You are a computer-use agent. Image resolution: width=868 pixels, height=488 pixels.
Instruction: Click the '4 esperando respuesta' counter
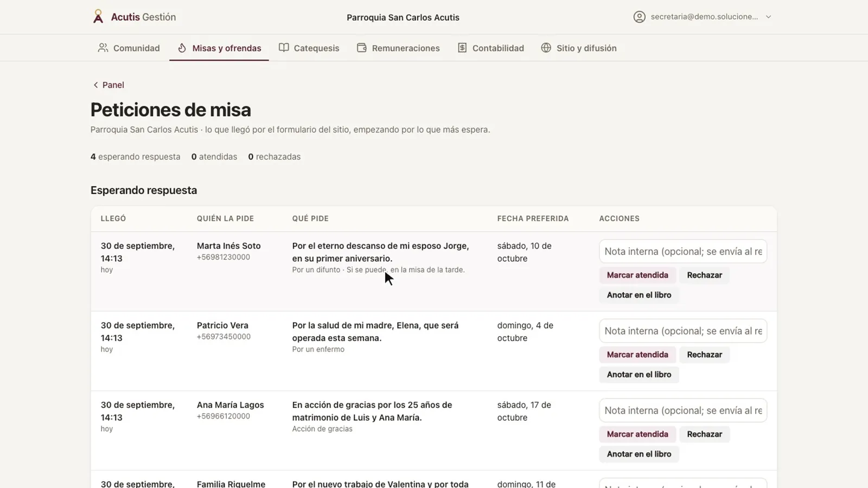pyautogui.click(x=135, y=157)
